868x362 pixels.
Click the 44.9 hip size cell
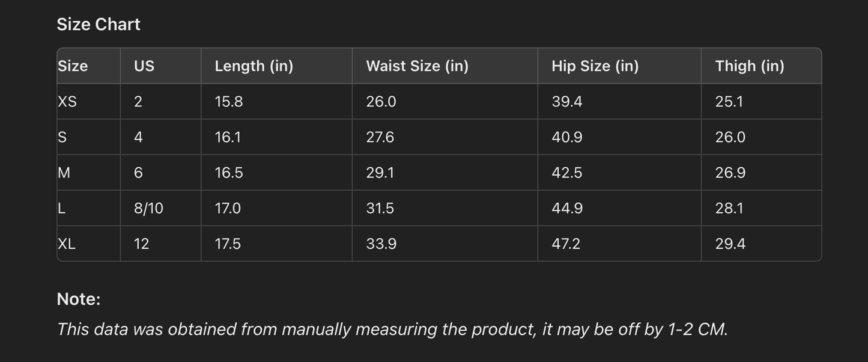point(566,208)
